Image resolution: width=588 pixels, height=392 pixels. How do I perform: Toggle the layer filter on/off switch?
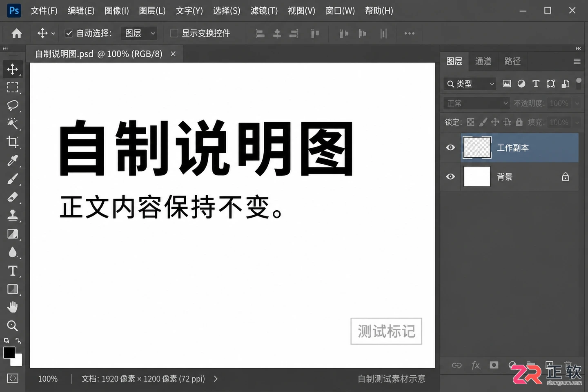point(579,82)
